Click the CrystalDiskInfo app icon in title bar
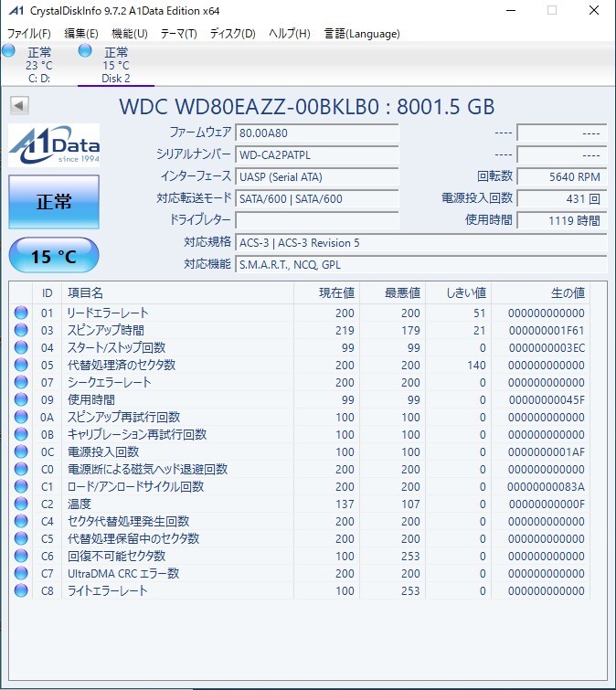 coord(14,11)
